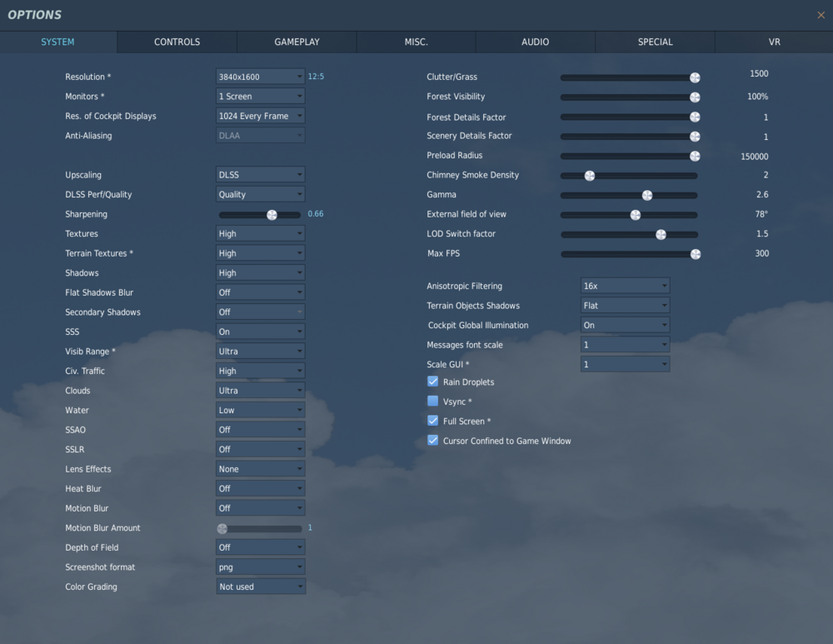The height and width of the screenshot is (644, 833).
Task: Expand the Screenshot format dropdown
Action: [260, 567]
